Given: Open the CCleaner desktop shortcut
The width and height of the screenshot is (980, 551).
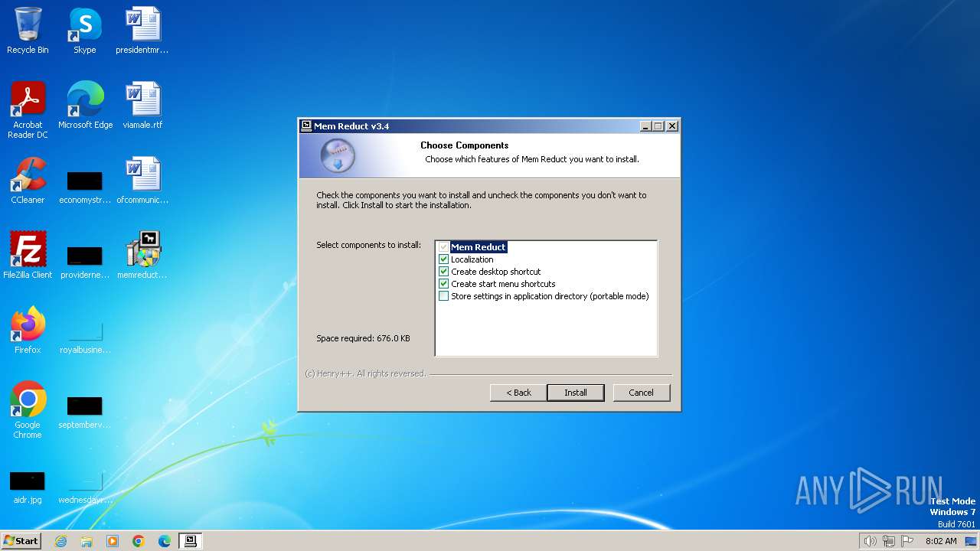Looking at the screenshot, I should 28,181.
